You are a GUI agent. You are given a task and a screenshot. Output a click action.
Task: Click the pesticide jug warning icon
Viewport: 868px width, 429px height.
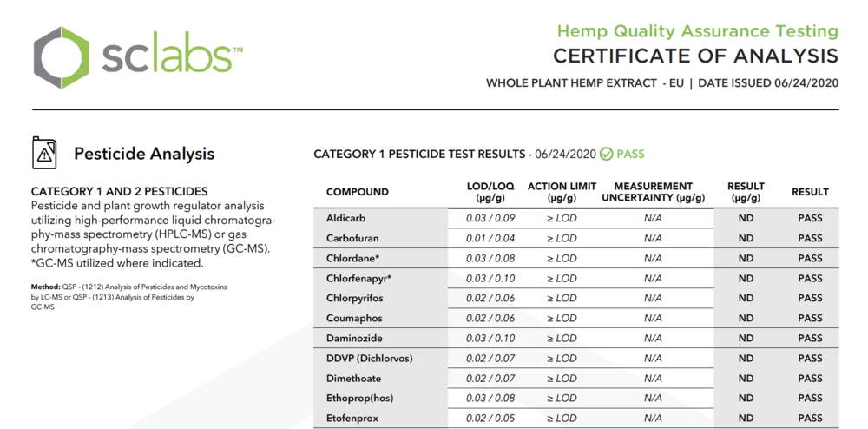pyautogui.click(x=43, y=153)
